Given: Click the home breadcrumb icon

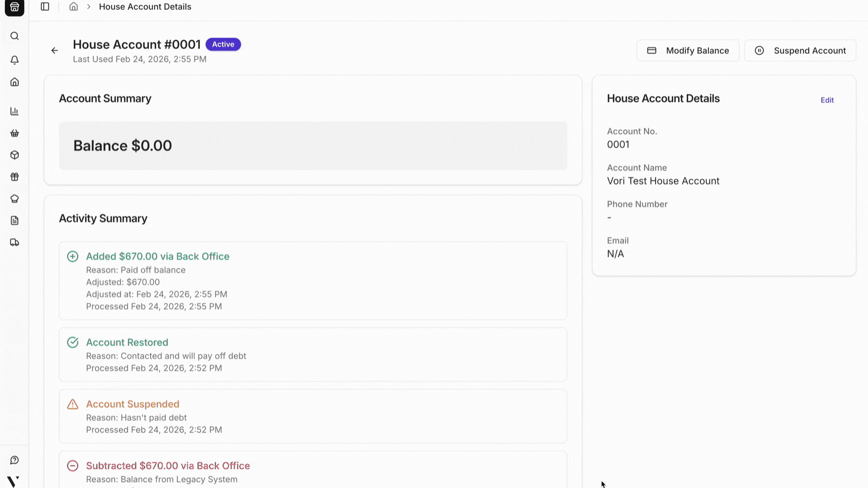Looking at the screenshot, I should click(73, 7).
